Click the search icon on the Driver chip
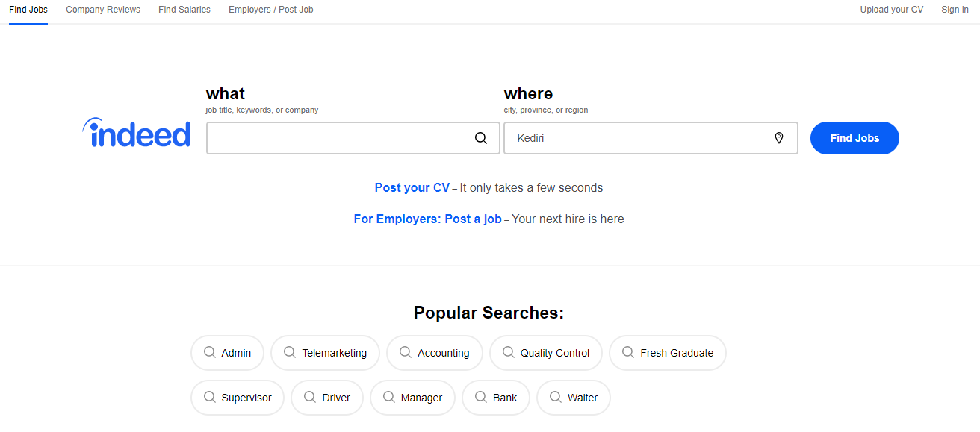Viewport: 980px width, 432px height. click(310, 397)
